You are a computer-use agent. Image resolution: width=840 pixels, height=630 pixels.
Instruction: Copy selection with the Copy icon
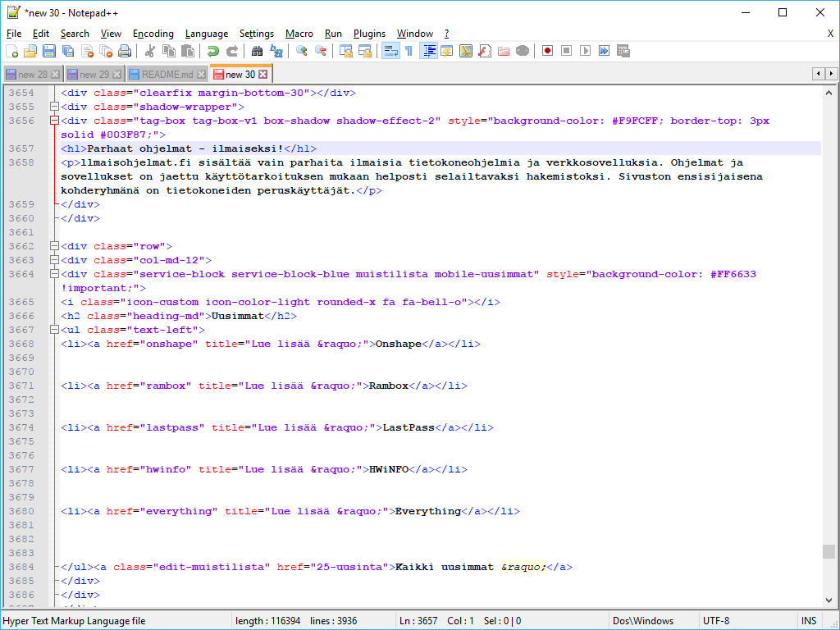click(x=169, y=51)
